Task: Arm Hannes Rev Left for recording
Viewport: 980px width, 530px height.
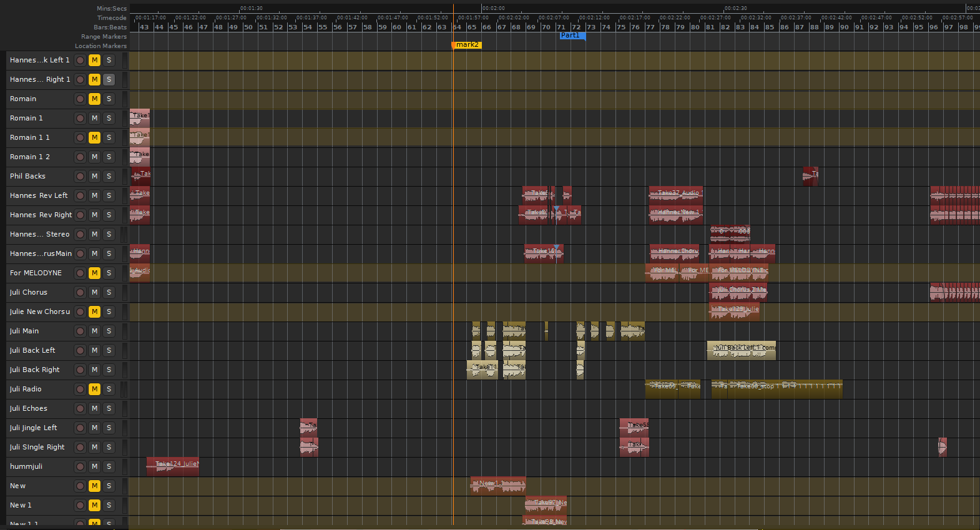Action: pos(80,195)
